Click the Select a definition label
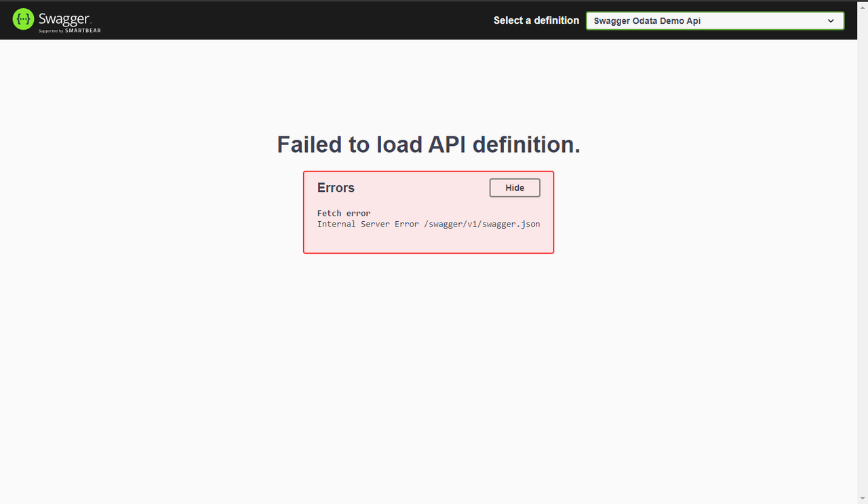 pos(536,20)
